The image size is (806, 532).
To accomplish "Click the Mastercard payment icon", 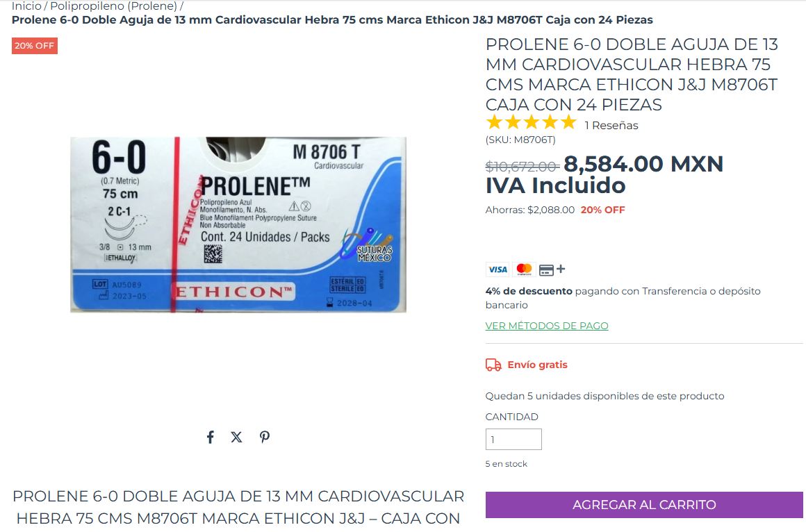I will click(x=524, y=269).
